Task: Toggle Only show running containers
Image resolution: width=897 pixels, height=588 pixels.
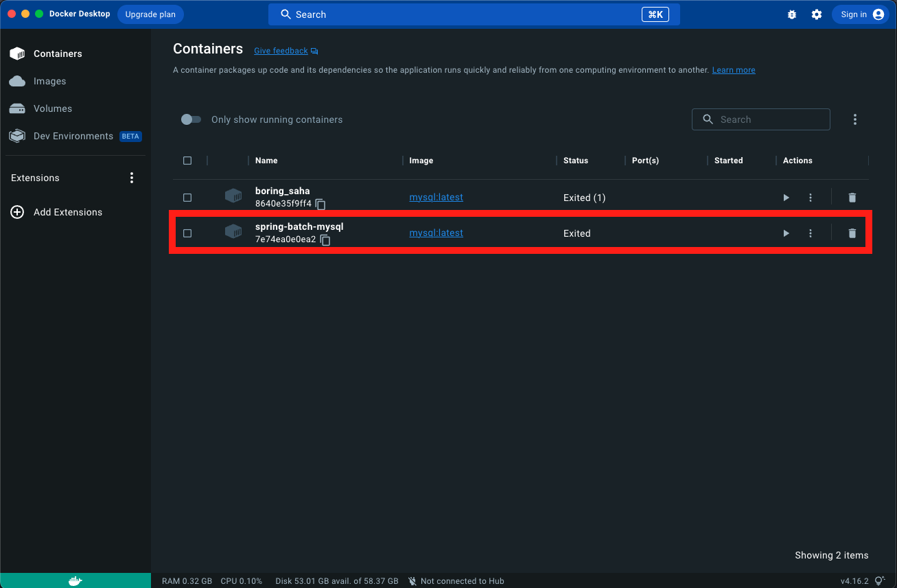Action: (x=191, y=119)
